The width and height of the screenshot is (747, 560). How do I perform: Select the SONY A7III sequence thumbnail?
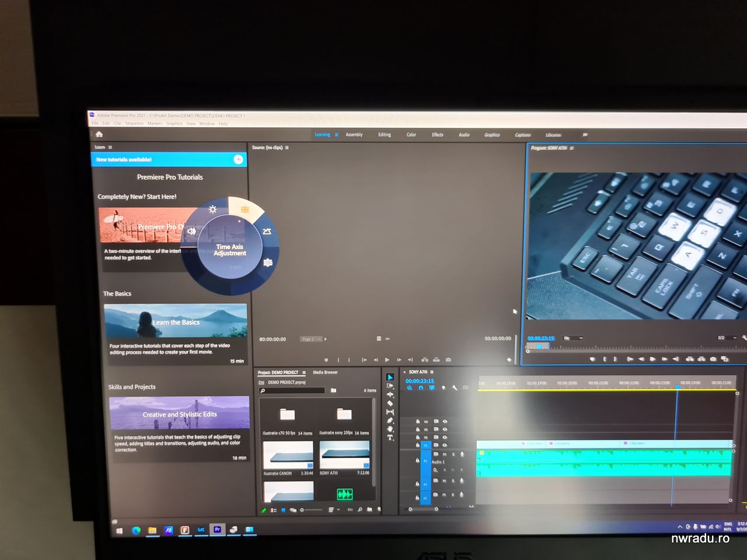(x=344, y=455)
